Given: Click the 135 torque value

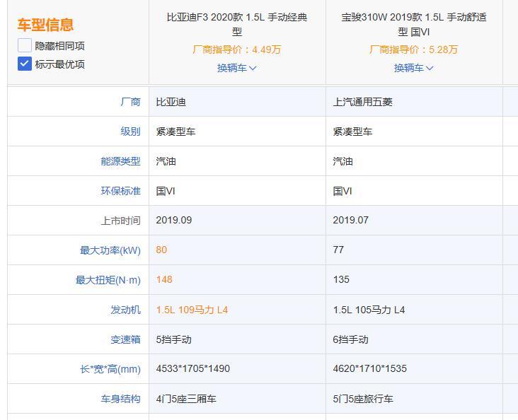Looking at the screenshot, I should (341, 279).
